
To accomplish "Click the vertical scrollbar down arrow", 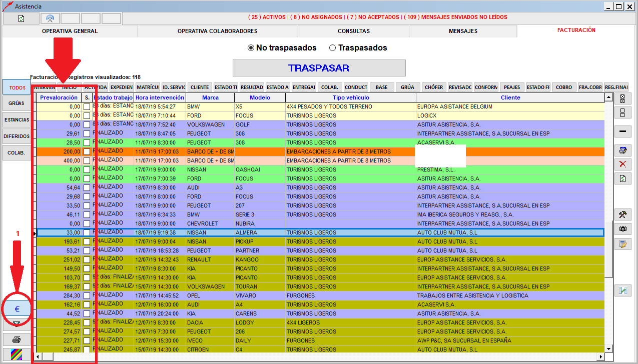I will tap(608, 348).
